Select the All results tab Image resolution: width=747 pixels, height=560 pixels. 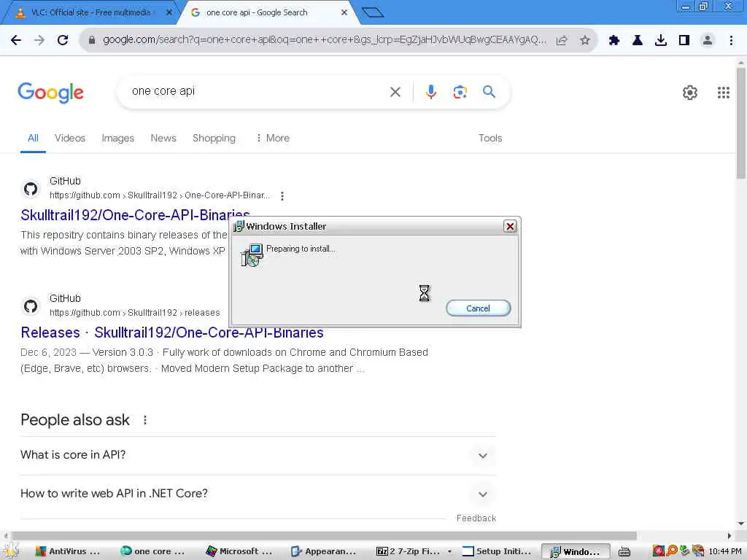(x=33, y=138)
